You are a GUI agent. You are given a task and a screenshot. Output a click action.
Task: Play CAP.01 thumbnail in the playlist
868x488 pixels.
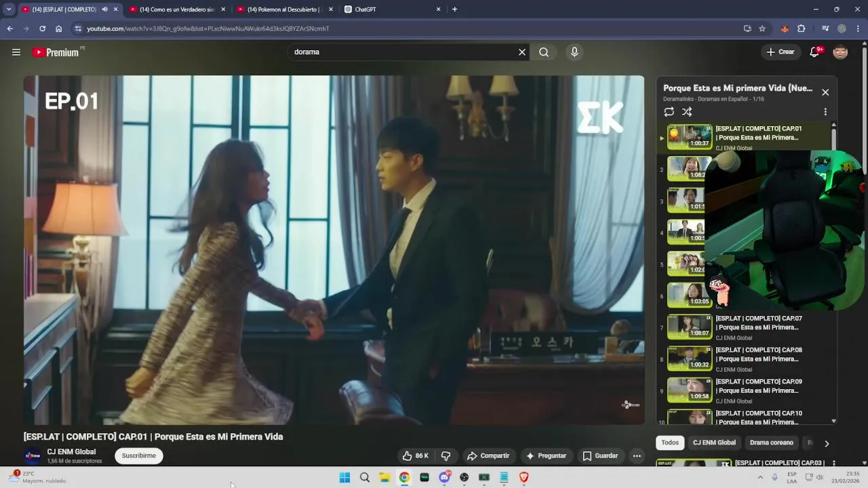[690, 137]
